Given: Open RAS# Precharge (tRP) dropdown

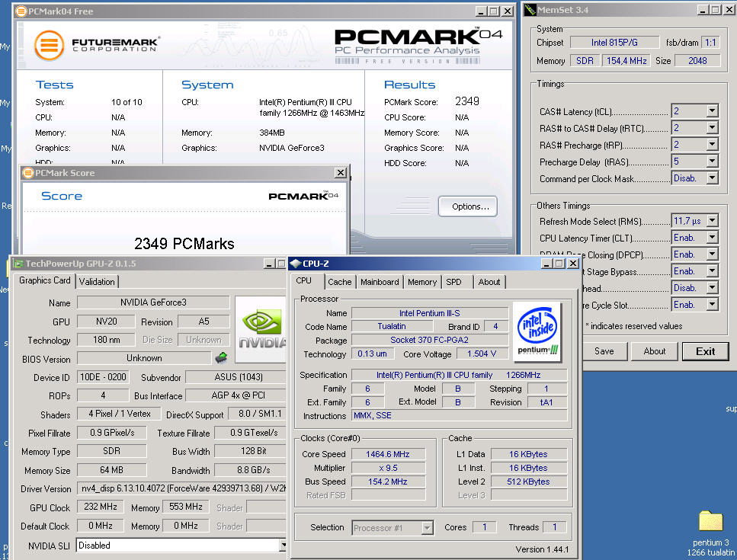Looking at the screenshot, I should click(712, 144).
